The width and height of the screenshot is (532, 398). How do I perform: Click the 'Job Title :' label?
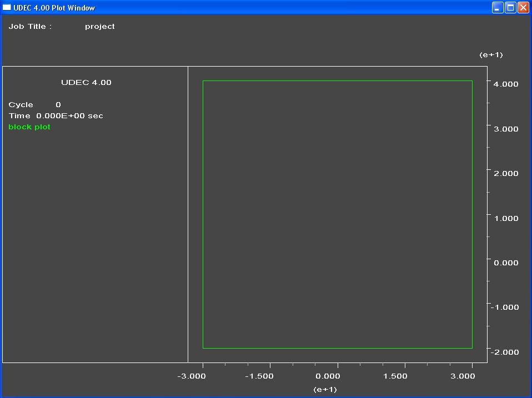point(30,27)
